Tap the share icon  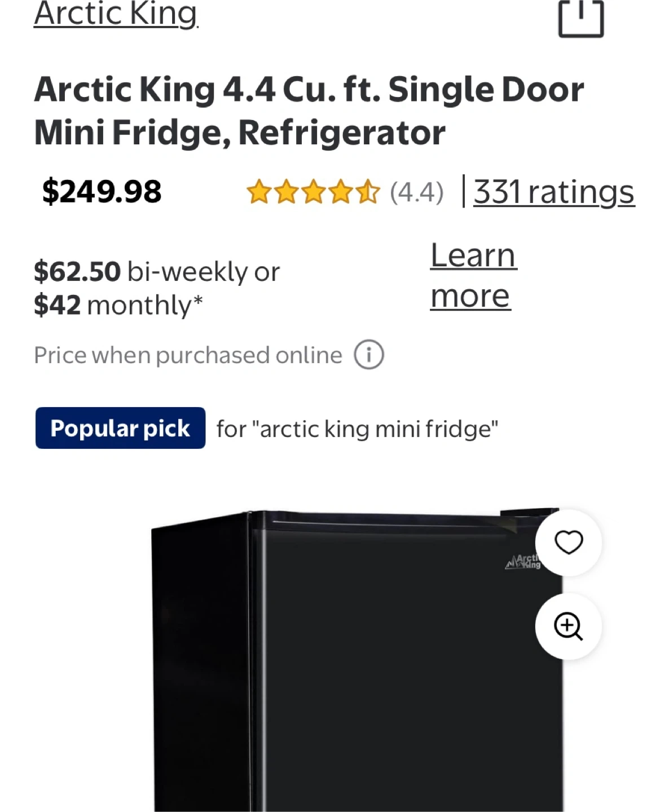coord(580,18)
